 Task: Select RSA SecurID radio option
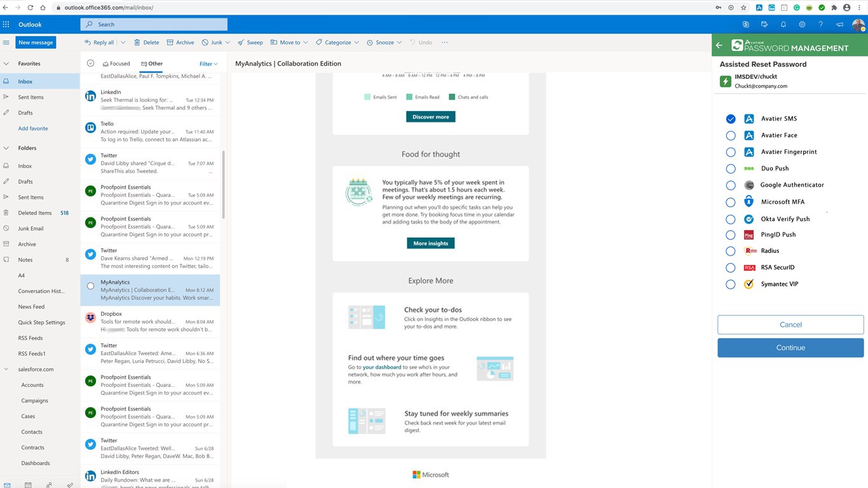[x=731, y=268]
